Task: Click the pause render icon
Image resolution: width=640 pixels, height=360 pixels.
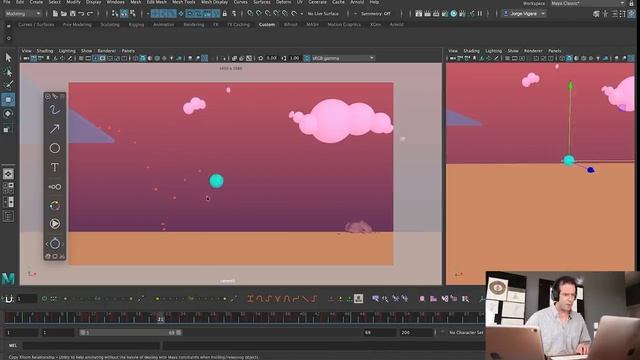Action: 480,13
